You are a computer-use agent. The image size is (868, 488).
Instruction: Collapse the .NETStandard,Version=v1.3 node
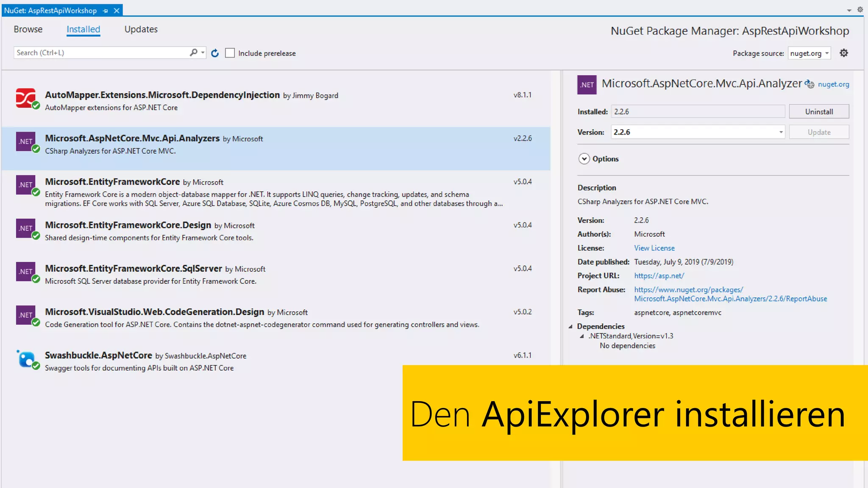582,336
